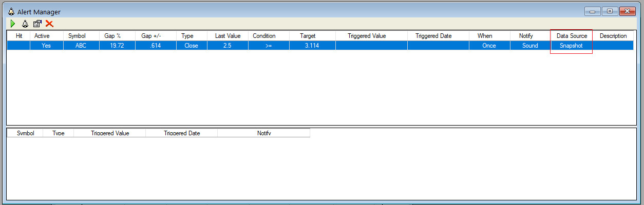Click Notify header in the triggered history list
Image resolution: width=644 pixels, height=205 pixels.
point(264,133)
